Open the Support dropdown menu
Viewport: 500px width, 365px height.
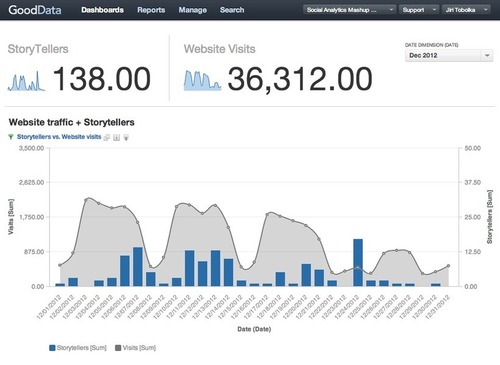point(419,10)
